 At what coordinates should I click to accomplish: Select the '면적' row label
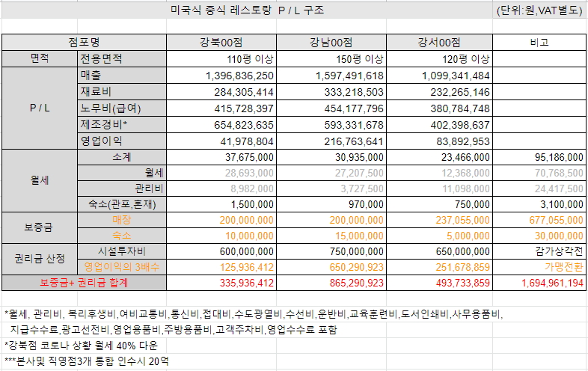pos(40,58)
